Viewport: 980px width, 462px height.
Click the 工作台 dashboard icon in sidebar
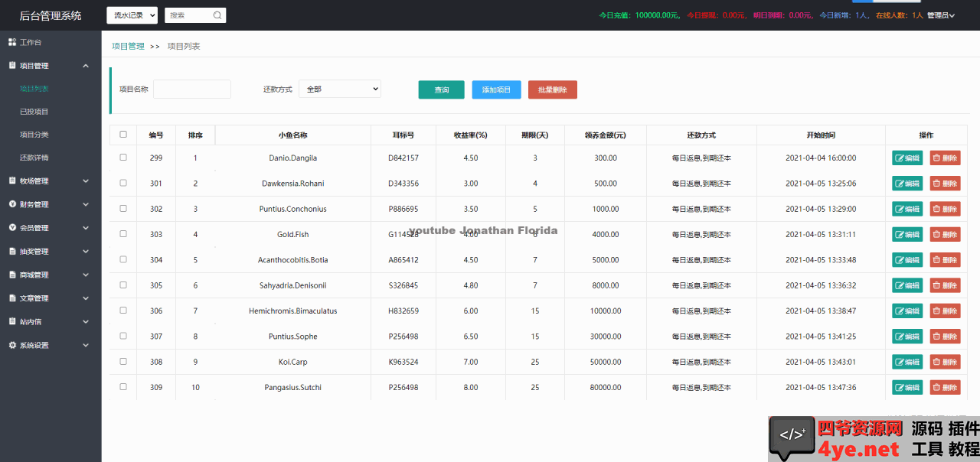point(12,42)
